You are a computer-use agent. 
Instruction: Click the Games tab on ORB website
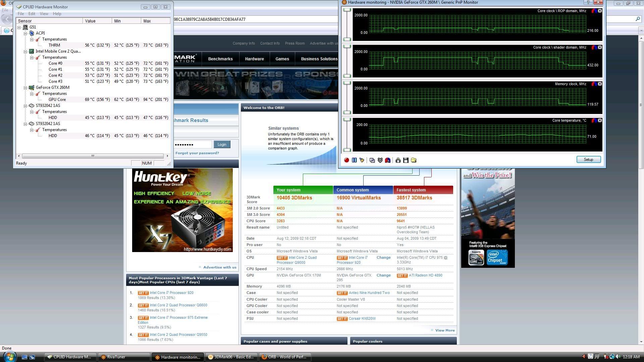pyautogui.click(x=282, y=59)
